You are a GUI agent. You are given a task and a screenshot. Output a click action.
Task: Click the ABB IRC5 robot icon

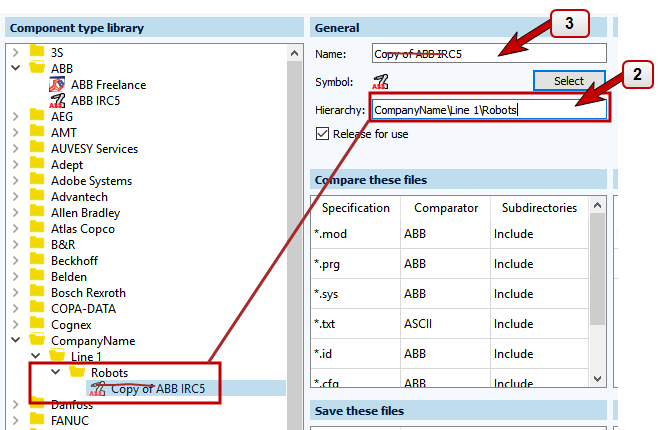coord(57,101)
